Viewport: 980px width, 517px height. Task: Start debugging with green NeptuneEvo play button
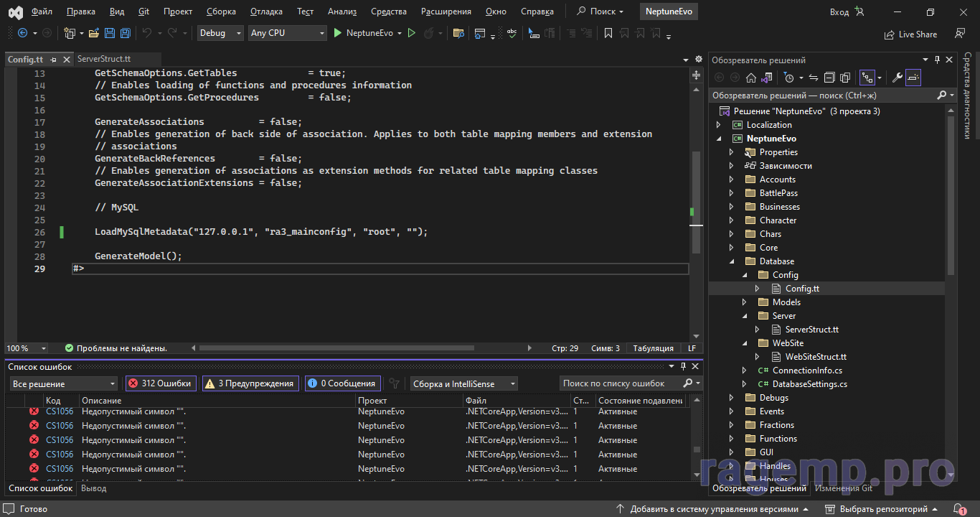338,33
